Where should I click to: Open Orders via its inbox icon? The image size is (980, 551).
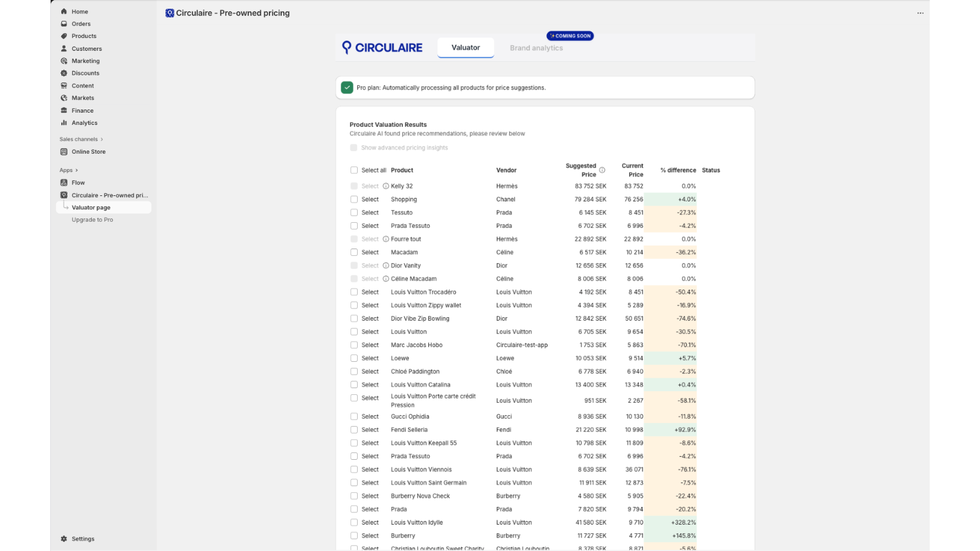tap(64, 24)
